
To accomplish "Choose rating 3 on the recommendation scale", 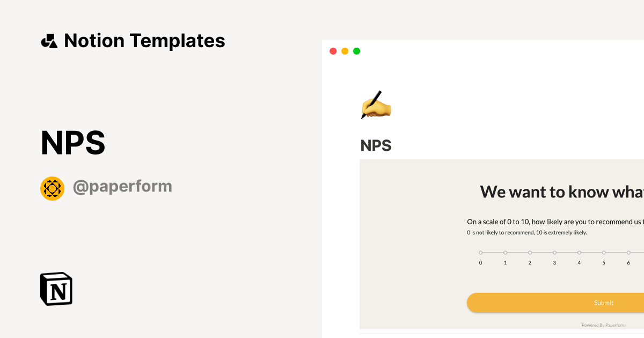I will (x=554, y=252).
